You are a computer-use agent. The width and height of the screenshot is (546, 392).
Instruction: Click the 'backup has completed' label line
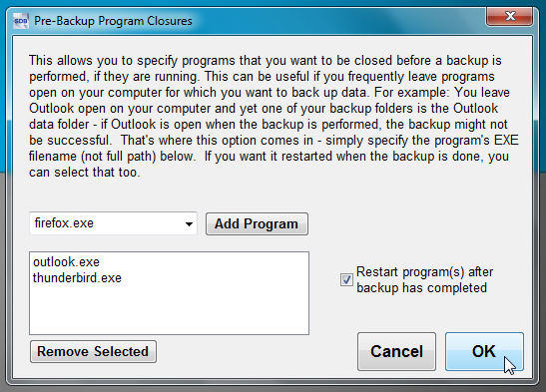coord(421,288)
